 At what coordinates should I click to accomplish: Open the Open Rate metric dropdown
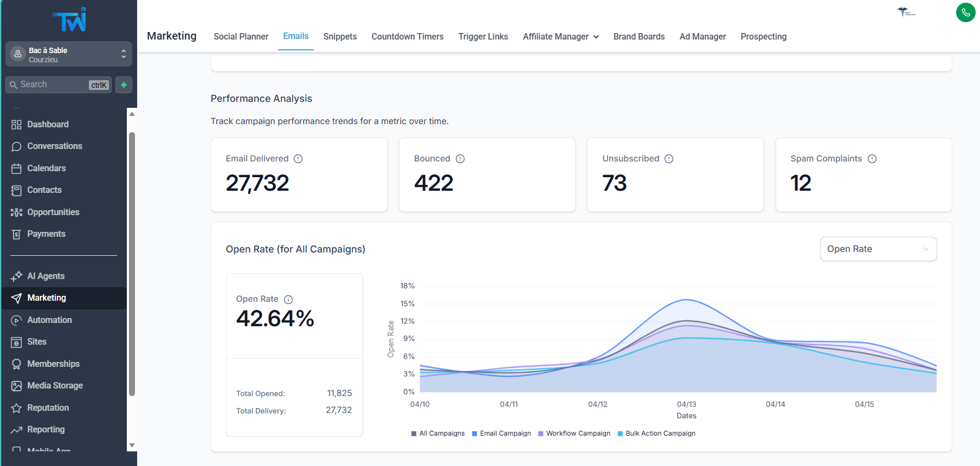878,249
